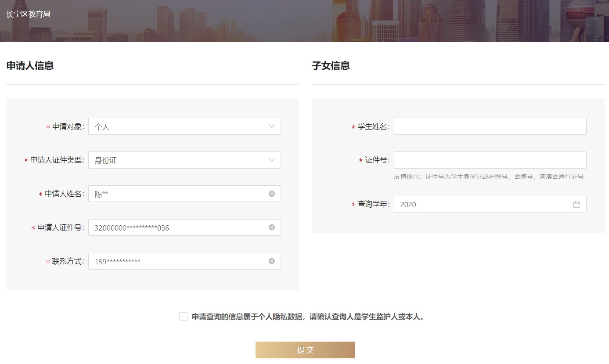The height and width of the screenshot is (364, 609).
Task: Expand the 申请对象 dropdown showing 个人
Action: click(176, 126)
